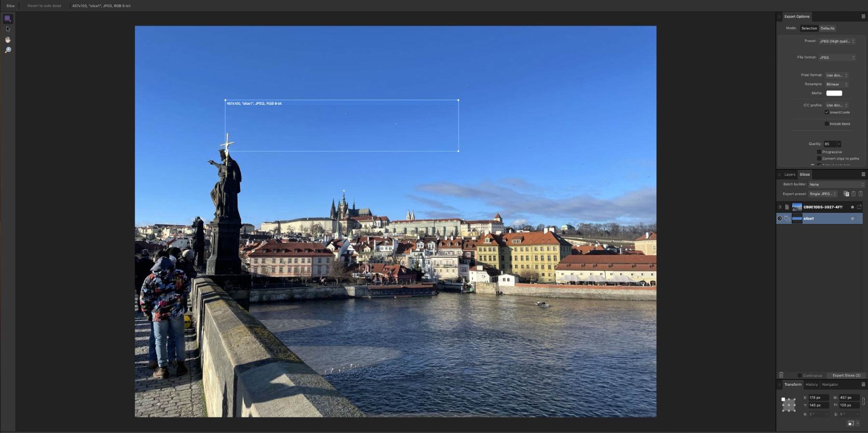The height and width of the screenshot is (433, 868).
Task: Enable the Include bleed checkbox
Action: [827, 124]
